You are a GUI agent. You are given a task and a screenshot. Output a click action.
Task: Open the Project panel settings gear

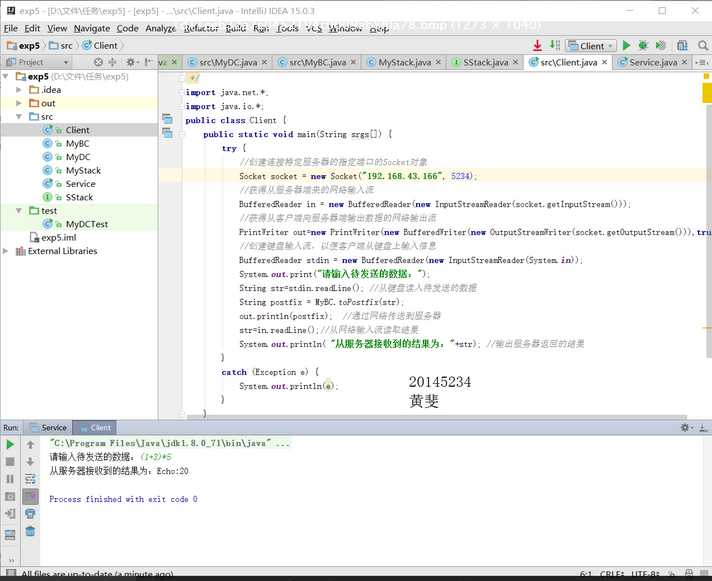click(x=131, y=62)
